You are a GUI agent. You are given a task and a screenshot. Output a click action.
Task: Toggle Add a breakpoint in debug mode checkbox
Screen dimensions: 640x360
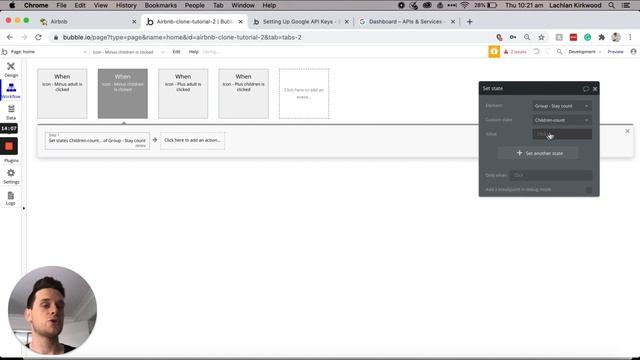589,190
